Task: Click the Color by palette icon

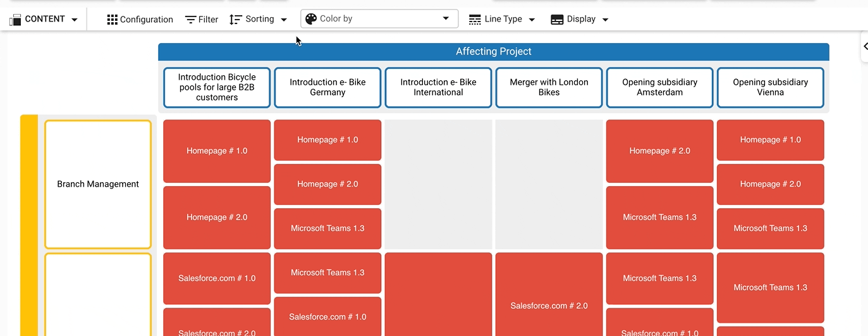Action: tap(311, 19)
